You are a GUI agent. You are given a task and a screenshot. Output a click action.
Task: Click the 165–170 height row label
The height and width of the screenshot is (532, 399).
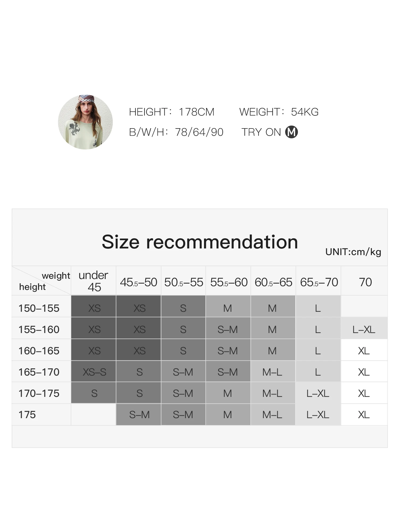pyautogui.click(x=39, y=372)
